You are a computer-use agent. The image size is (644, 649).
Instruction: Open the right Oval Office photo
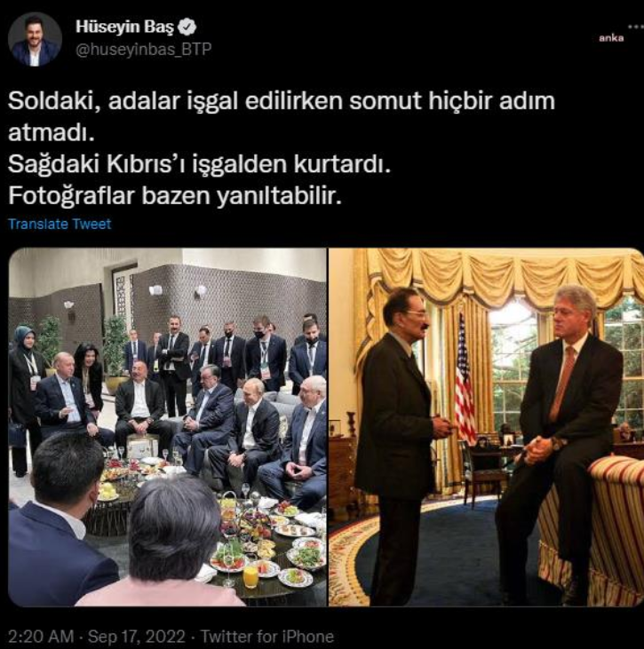point(486,427)
